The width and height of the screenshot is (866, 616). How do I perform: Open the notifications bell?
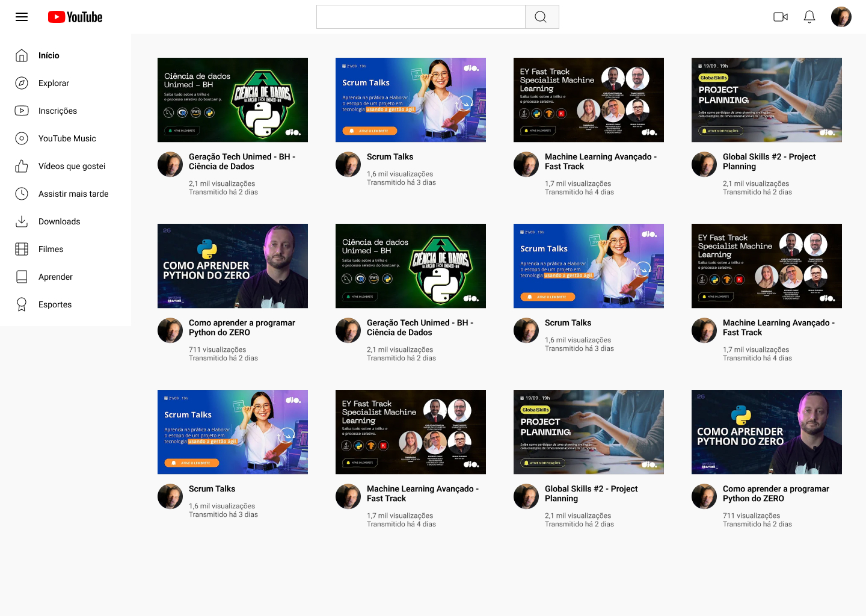tap(809, 17)
